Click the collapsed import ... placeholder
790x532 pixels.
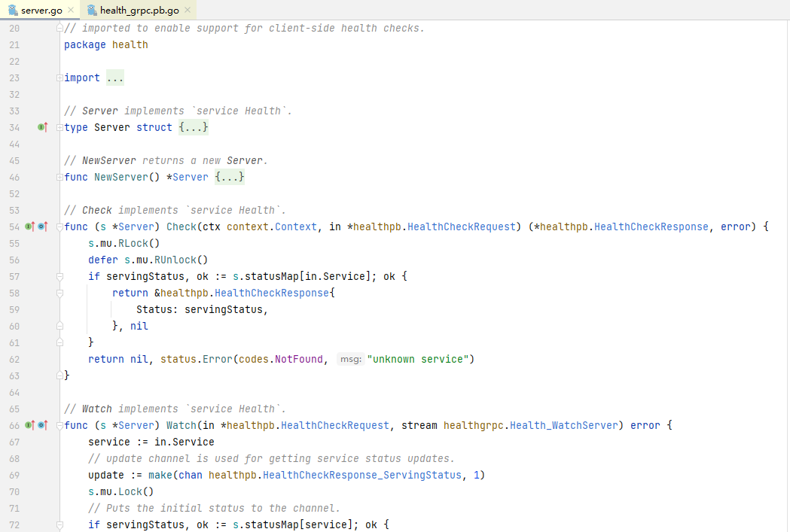pos(114,78)
